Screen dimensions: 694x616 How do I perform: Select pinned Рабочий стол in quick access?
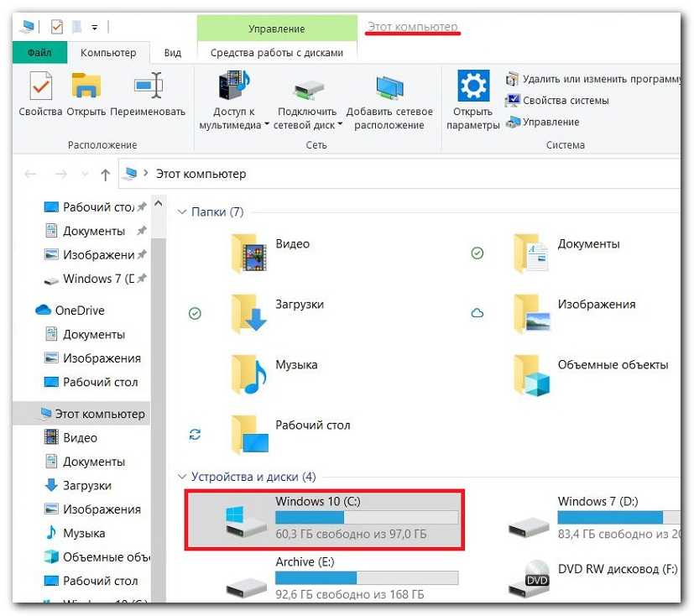[95, 207]
